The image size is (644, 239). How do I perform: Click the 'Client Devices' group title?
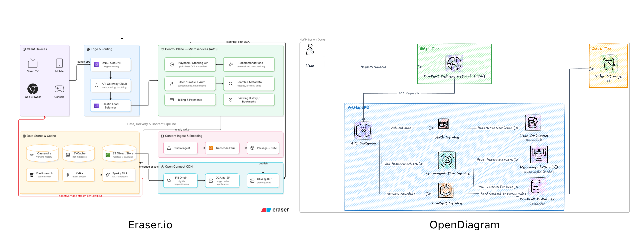point(37,49)
